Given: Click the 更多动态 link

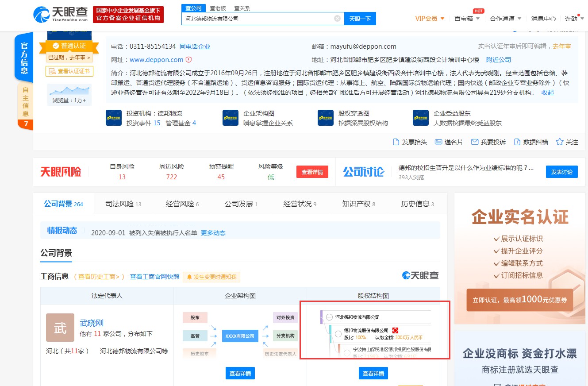Looking at the screenshot, I should 213,233.
